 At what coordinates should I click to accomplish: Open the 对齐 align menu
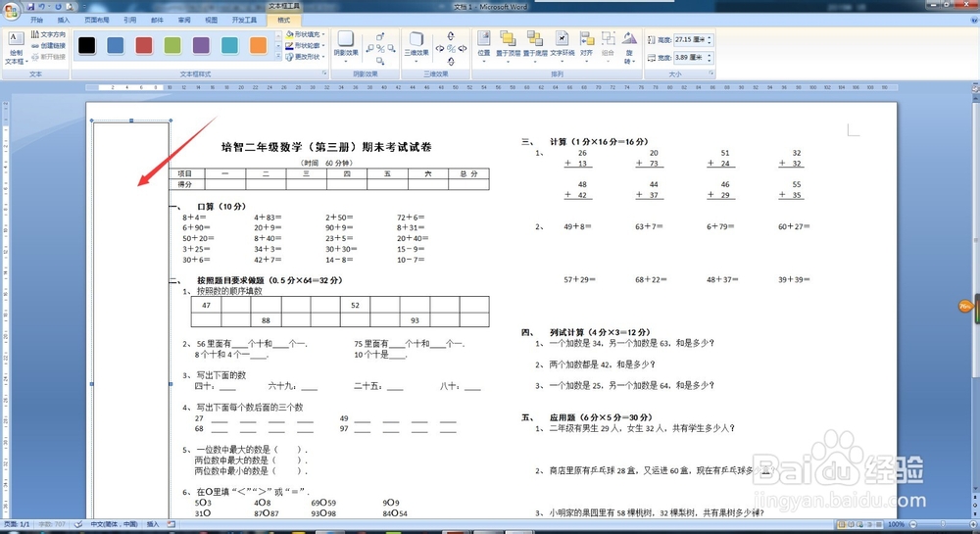[586, 47]
